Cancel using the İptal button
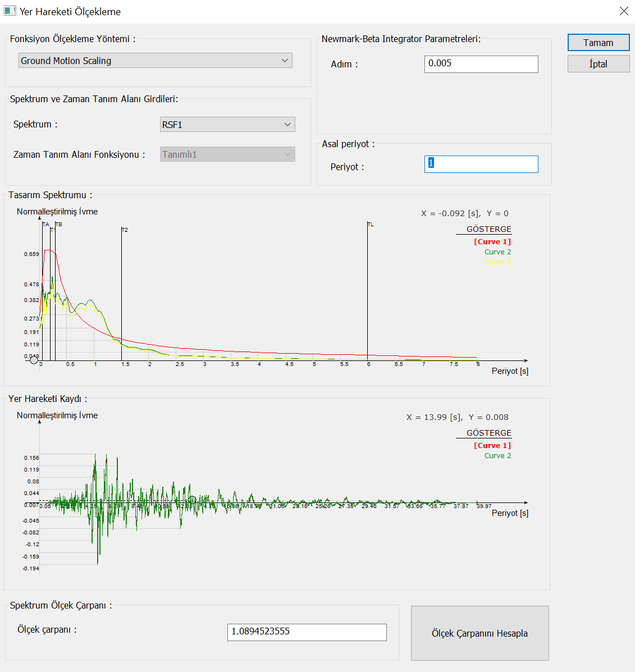The width and height of the screenshot is (635, 672). 598,64
